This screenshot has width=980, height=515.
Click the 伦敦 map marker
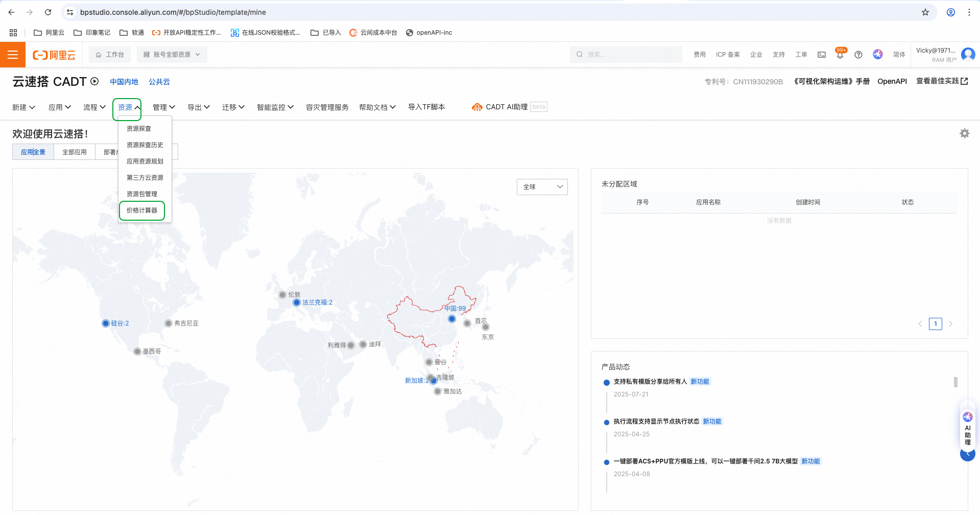tap(282, 295)
